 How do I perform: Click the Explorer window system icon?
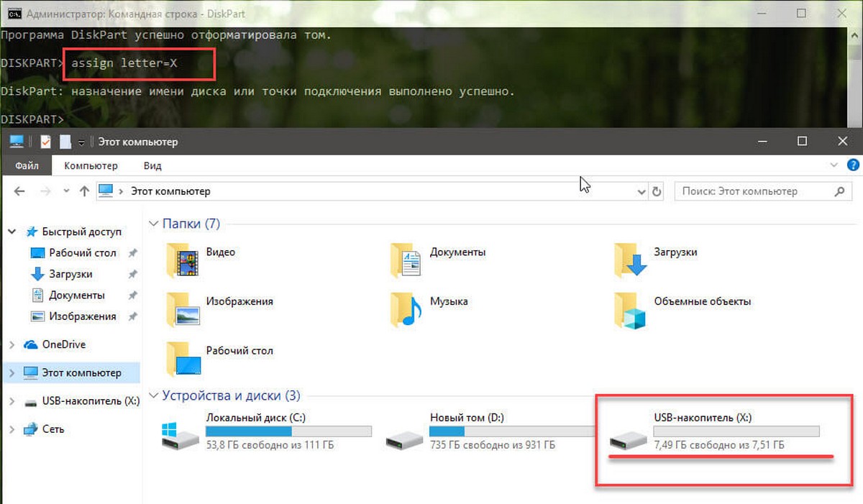[17, 142]
